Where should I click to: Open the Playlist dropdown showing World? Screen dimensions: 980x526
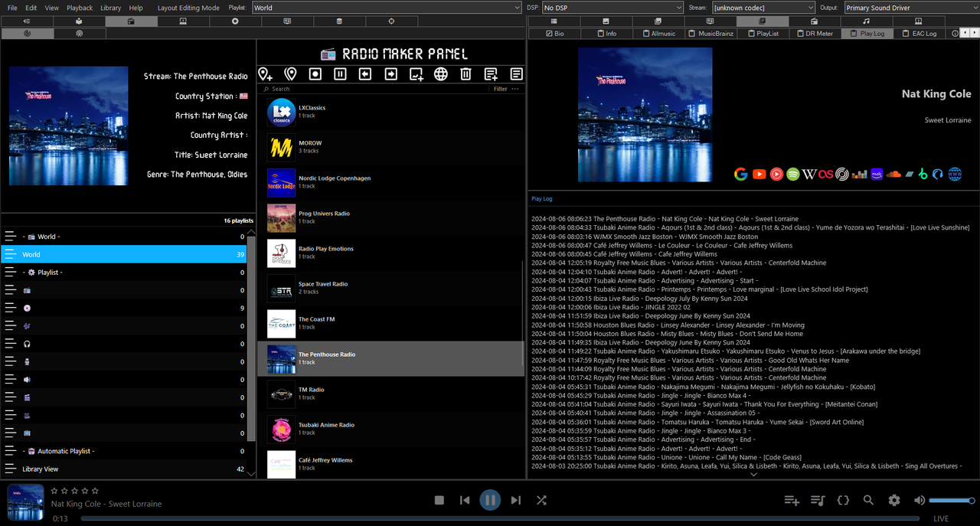pyautogui.click(x=387, y=8)
